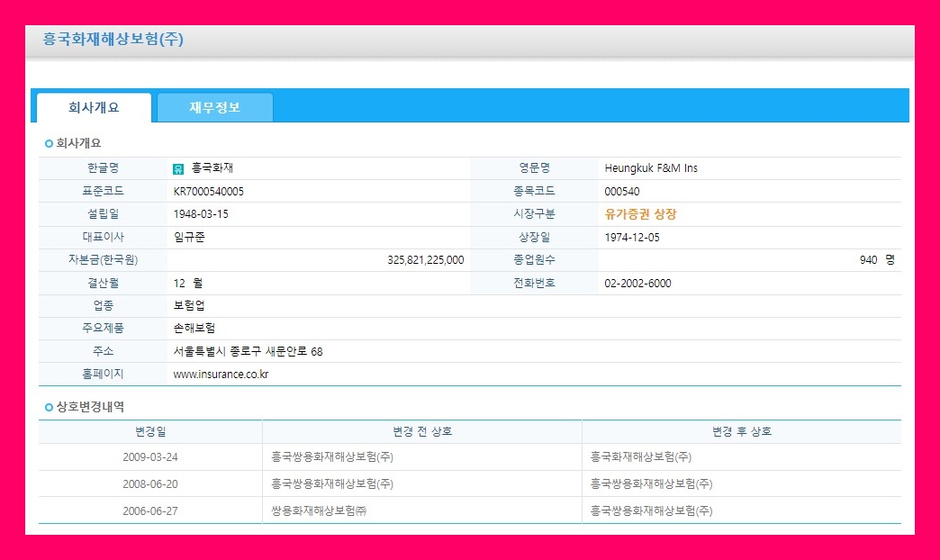This screenshot has height=560, width=940.
Task: Click the 대표이사 field label
Action: 104,238
